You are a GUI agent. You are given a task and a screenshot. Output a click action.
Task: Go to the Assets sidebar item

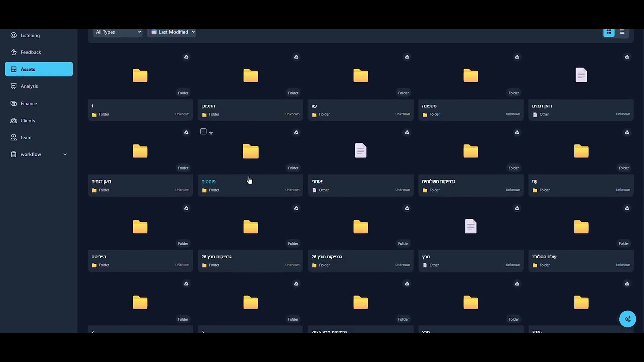[x=39, y=69]
